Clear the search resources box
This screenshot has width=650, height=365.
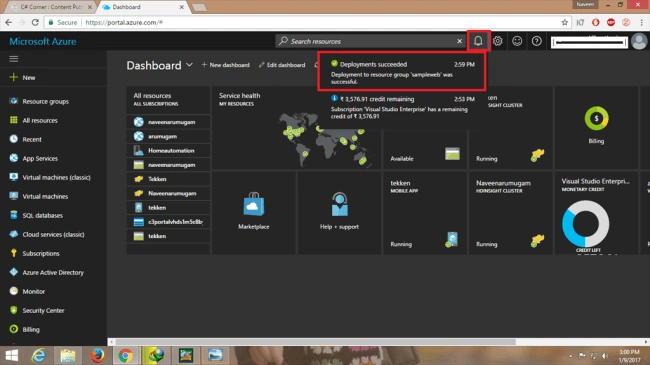coord(459,41)
